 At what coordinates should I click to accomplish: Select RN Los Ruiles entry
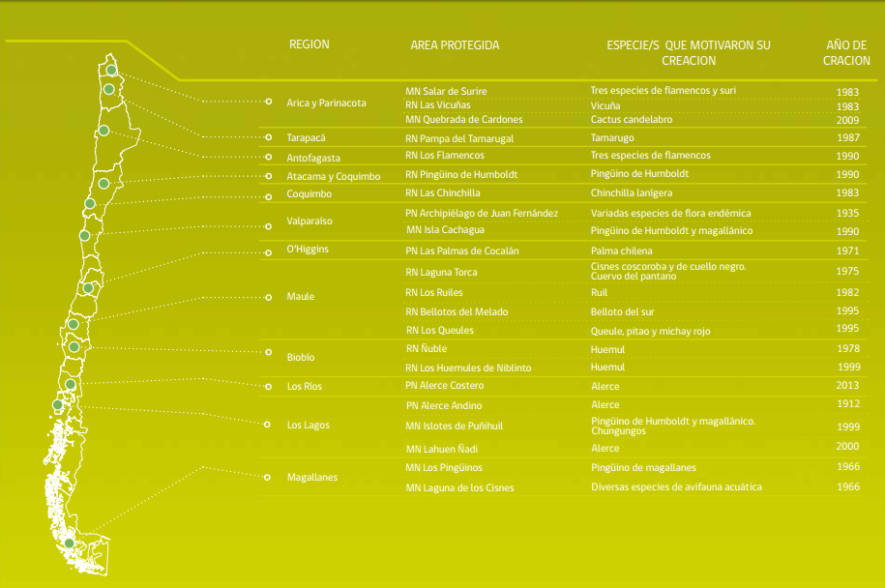(x=434, y=292)
